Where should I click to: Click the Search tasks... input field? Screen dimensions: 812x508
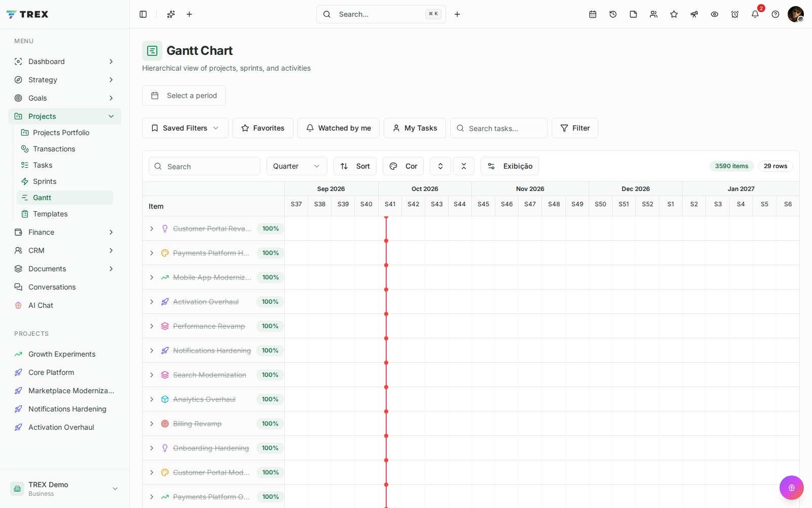click(499, 128)
